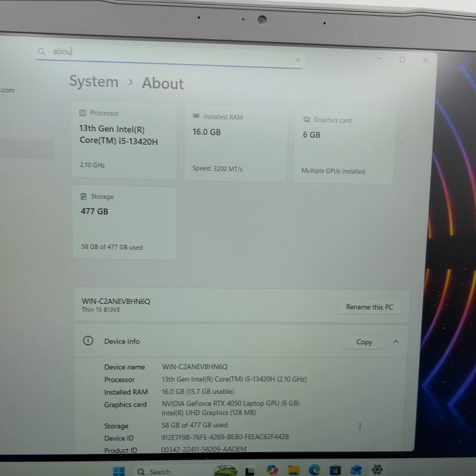Select the 'NVIDIA GeForce RTX 4050 Laptop GPU' text

[220, 404]
